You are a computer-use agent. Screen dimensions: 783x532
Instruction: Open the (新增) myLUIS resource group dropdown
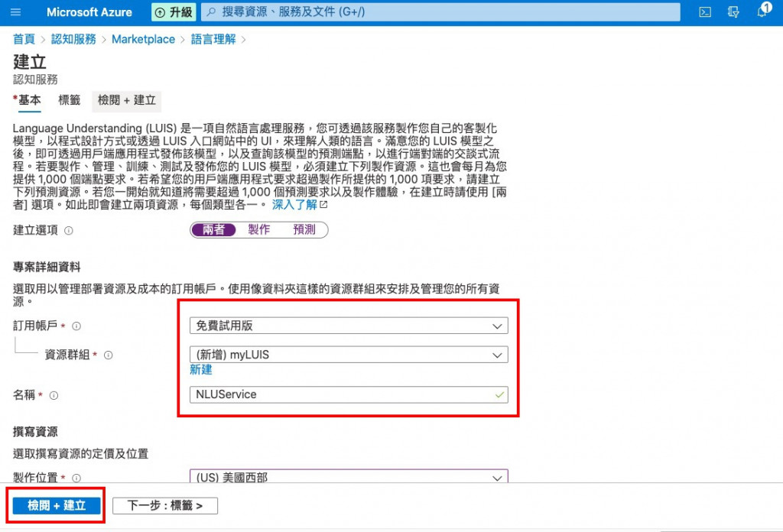click(349, 355)
